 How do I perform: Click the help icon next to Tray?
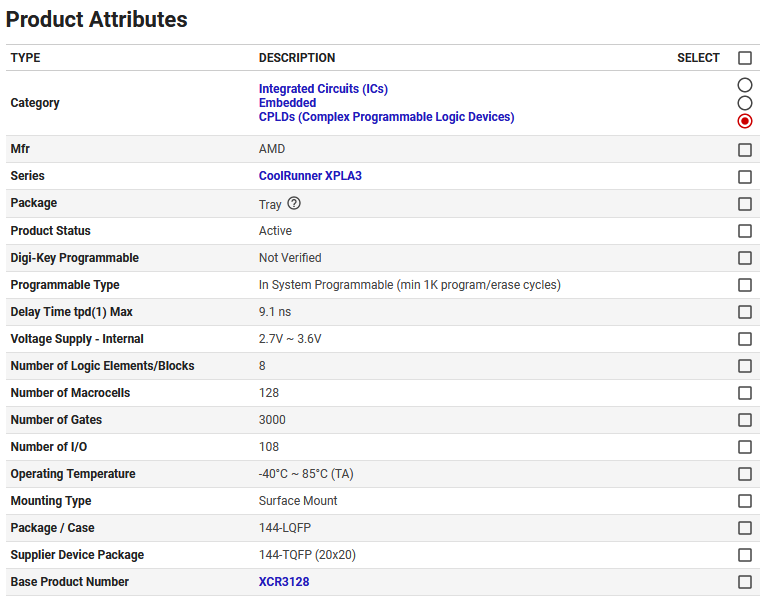pos(294,203)
